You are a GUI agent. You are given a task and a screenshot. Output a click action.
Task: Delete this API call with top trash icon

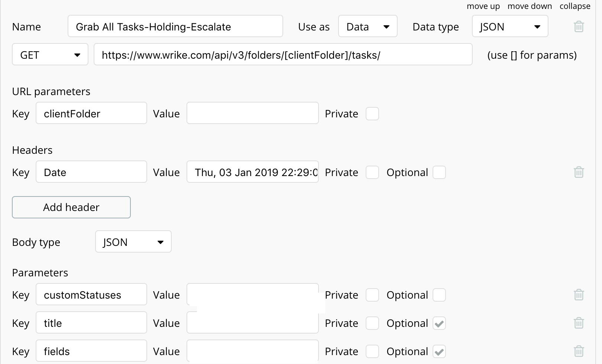tap(579, 27)
